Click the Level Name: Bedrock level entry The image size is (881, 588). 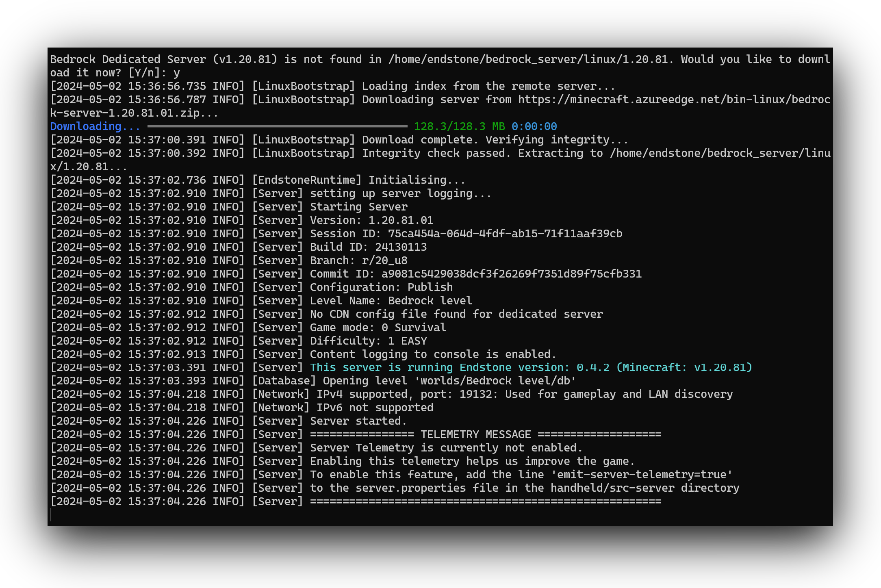[x=390, y=300]
